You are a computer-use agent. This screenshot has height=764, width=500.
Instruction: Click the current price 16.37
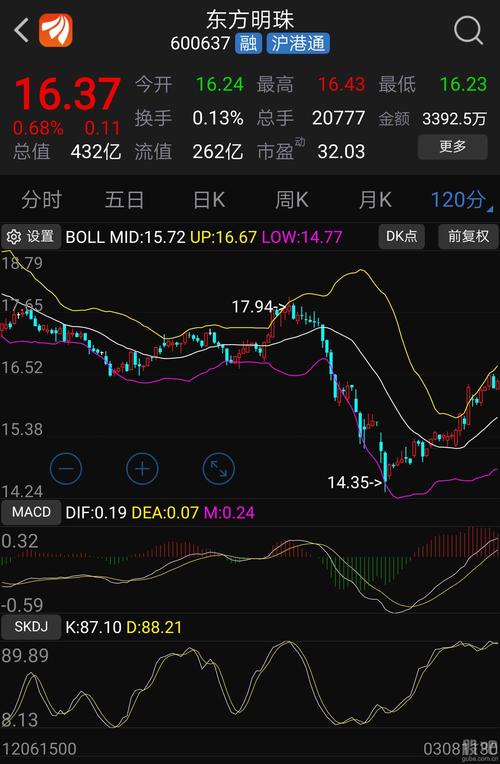(67, 94)
